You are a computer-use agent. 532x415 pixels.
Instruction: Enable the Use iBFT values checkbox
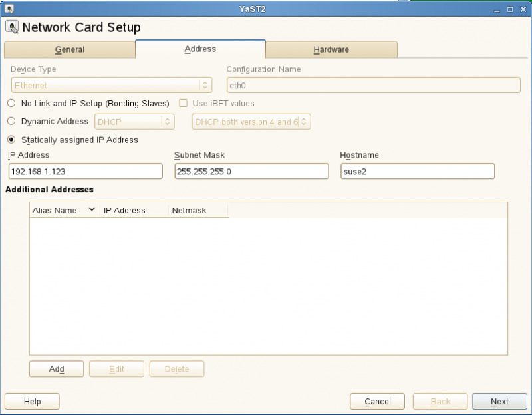(183, 104)
